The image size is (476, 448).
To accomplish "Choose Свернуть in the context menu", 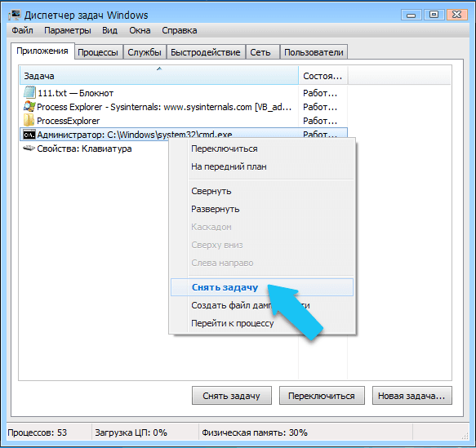I will [x=262, y=191].
